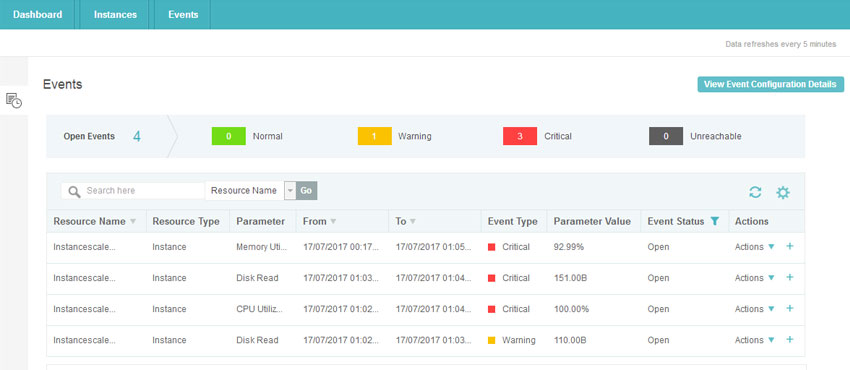Sort by To column arrow
The height and width of the screenshot is (370, 850).
(413, 222)
